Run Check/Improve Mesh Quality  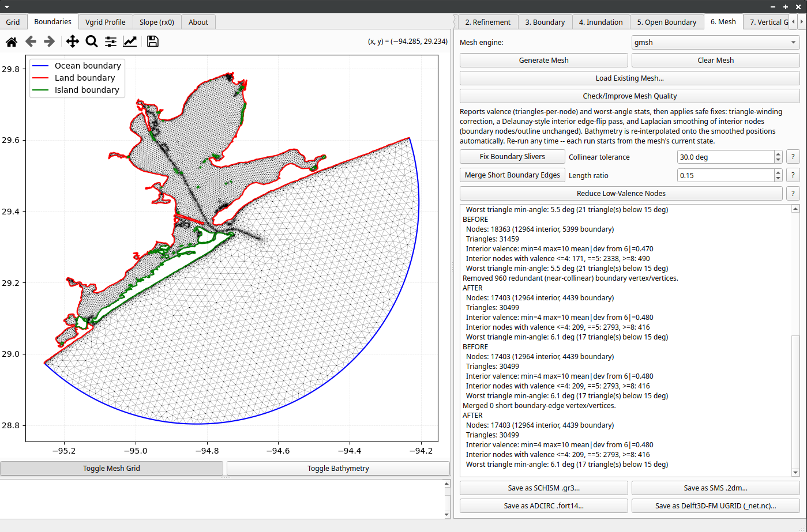(x=630, y=96)
